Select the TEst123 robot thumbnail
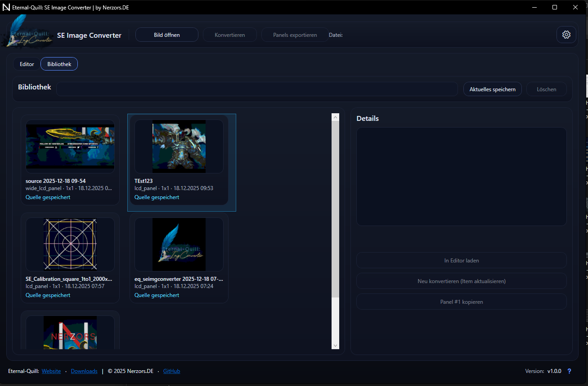588x386 pixels. click(179, 146)
